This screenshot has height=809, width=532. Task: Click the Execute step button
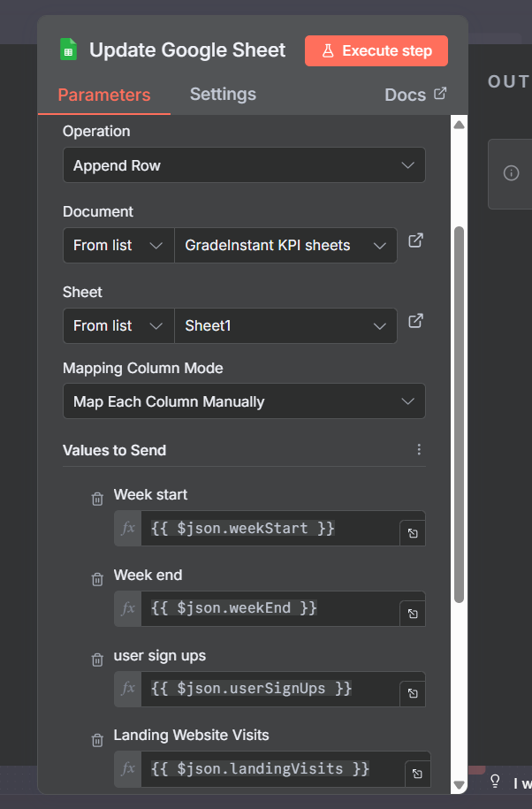click(376, 51)
